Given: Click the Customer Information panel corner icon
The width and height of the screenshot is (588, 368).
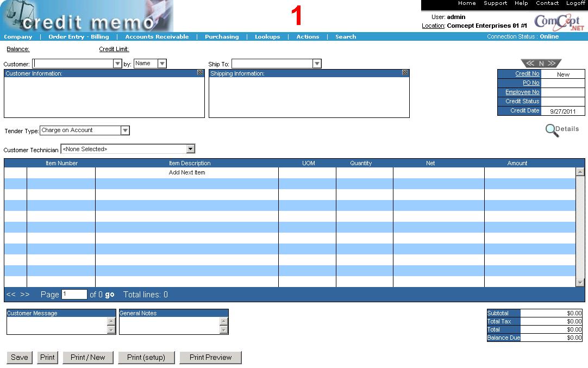Looking at the screenshot, I should (x=200, y=73).
